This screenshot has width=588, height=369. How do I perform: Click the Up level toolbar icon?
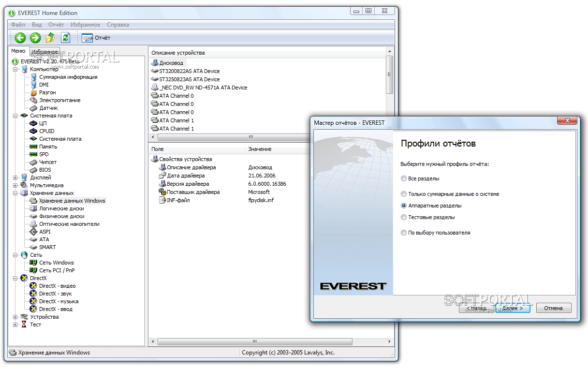50,38
